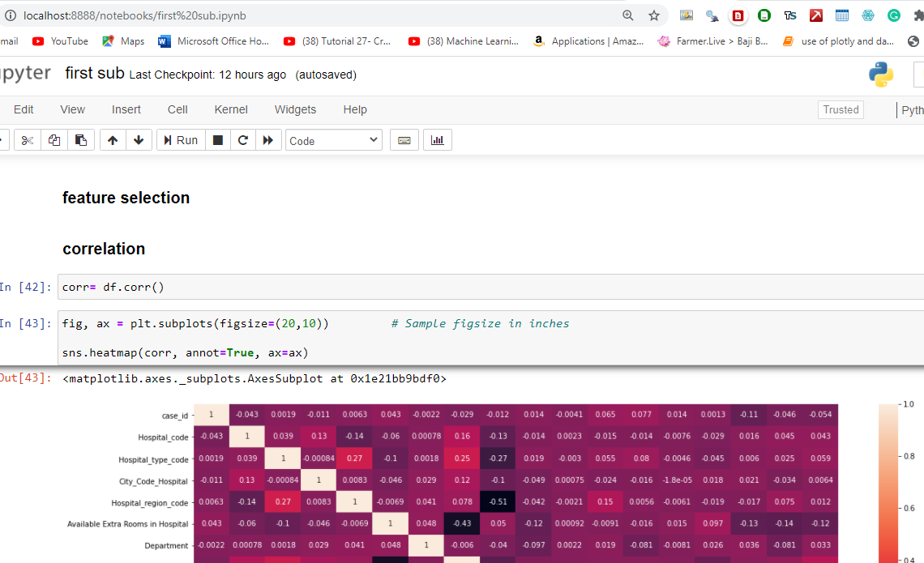This screenshot has width=924, height=563.
Task: Restart the kernel using the circular arrow
Action: click(242, 140)
